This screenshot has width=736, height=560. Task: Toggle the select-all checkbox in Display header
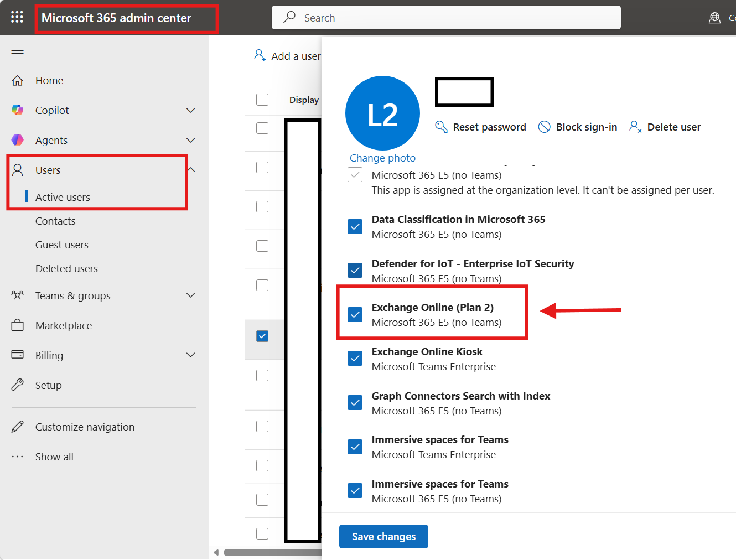pos(262,100)
